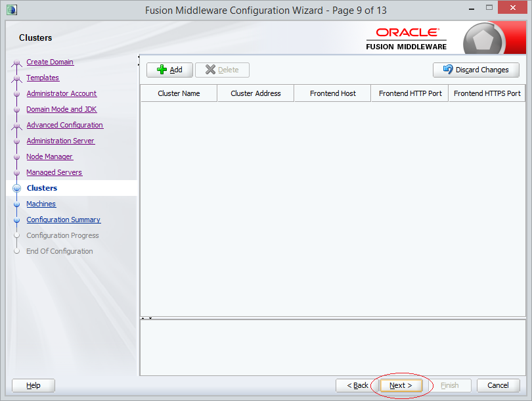532x401 pixels.
Task: Maximize the wizard window
Action: [489, 7]
